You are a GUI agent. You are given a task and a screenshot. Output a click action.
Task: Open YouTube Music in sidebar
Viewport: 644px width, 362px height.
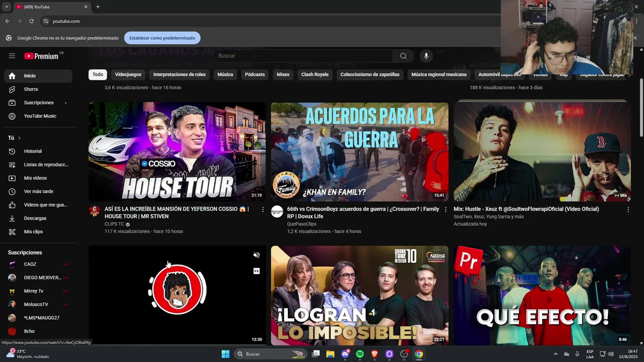coord(38,116)
